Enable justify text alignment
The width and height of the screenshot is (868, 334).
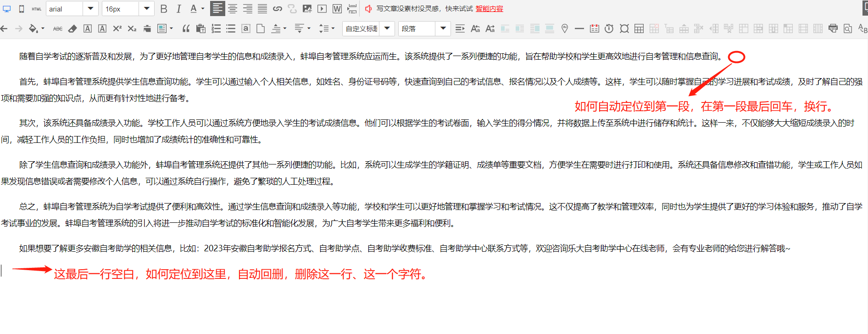click(x=262, y=9)
